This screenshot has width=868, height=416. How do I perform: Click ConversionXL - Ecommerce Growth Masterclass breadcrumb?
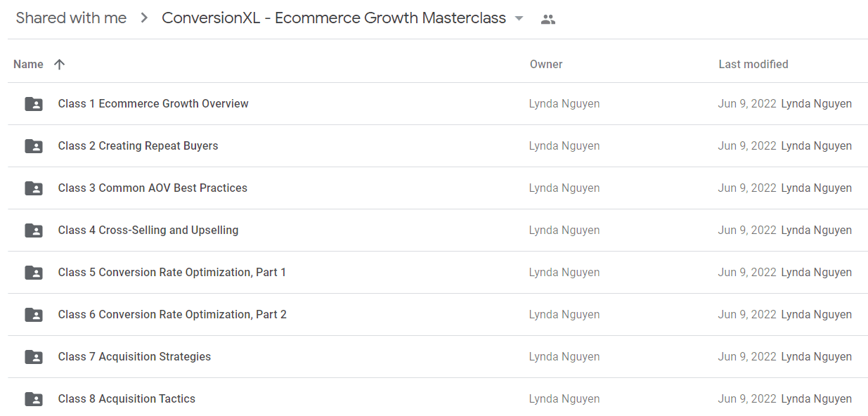[334, 18]
